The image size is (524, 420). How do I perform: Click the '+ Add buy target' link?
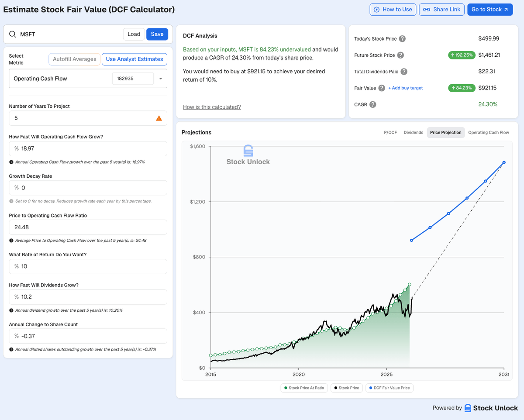pos(406,88)
